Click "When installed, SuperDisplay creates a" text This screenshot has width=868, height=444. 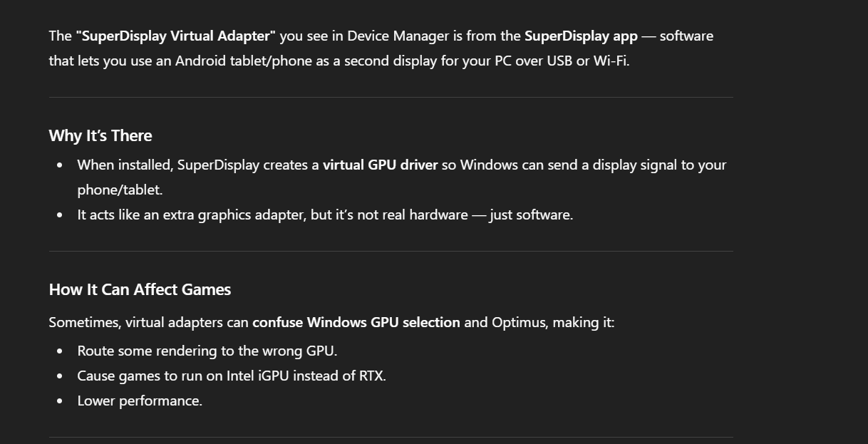198,165
